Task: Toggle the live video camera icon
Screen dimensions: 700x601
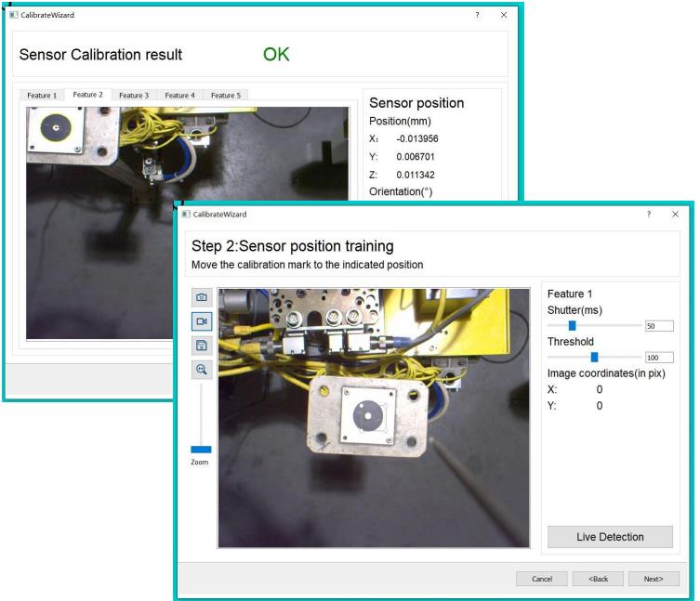Action: click(x=202, y=321)
